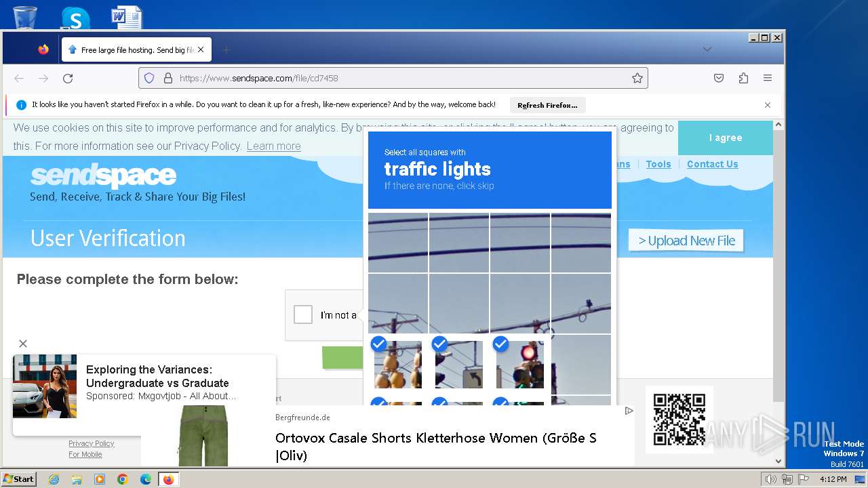This screenshot has width=868, height=488.
Task: Open the Word document desktop icon
Action: point(127,17)
